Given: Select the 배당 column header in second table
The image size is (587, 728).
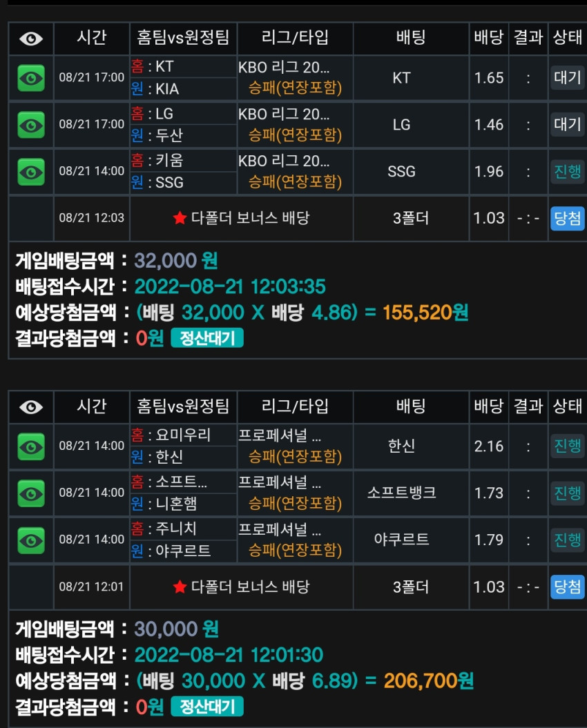Looking at the screenshot, I should pos(488,406).
